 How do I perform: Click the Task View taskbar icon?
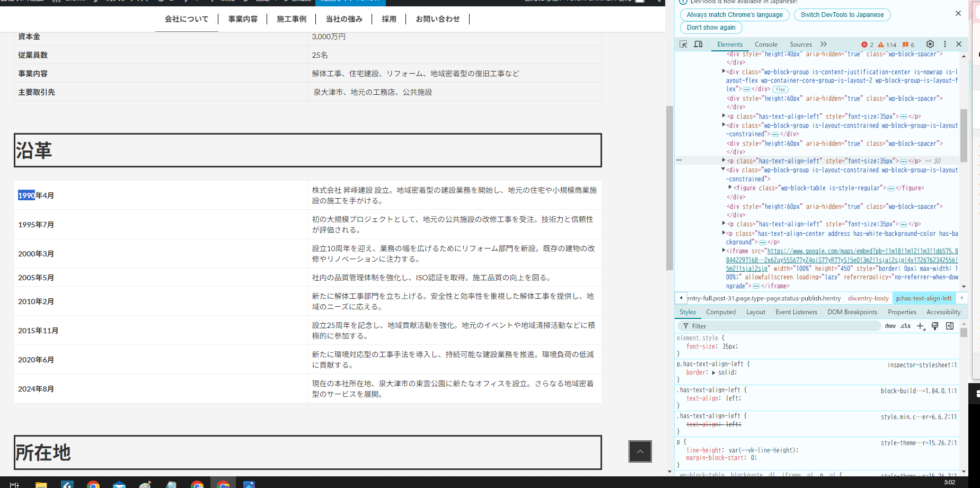tap(15, 484)
